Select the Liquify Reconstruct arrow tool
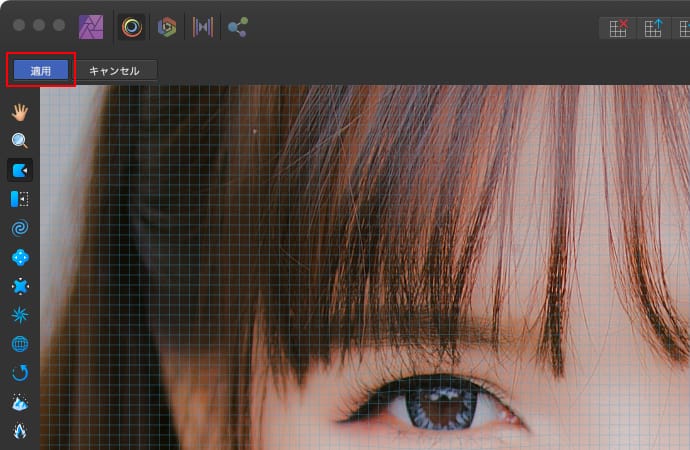This screenshot has height=450, width=690. click(x=20, y=373)
